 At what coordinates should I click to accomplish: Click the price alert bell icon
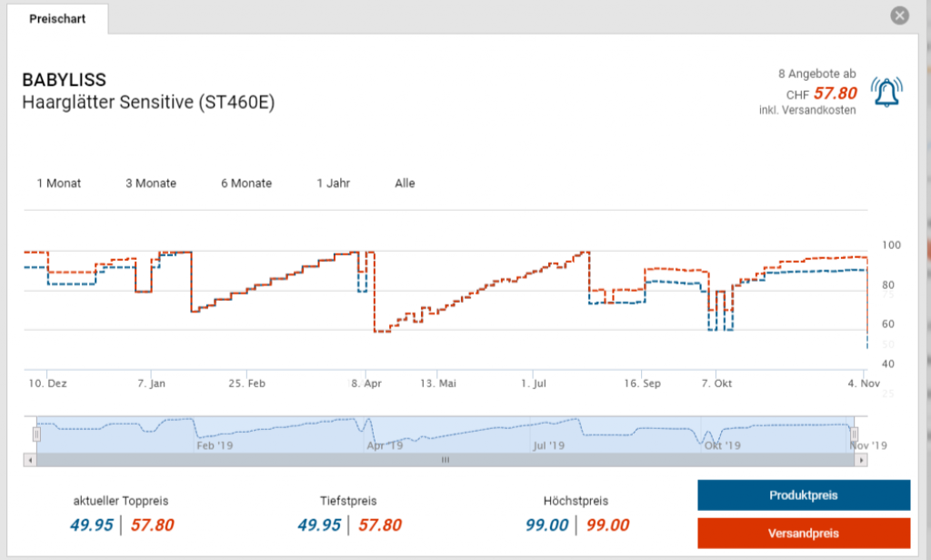[x=886, y=92]
